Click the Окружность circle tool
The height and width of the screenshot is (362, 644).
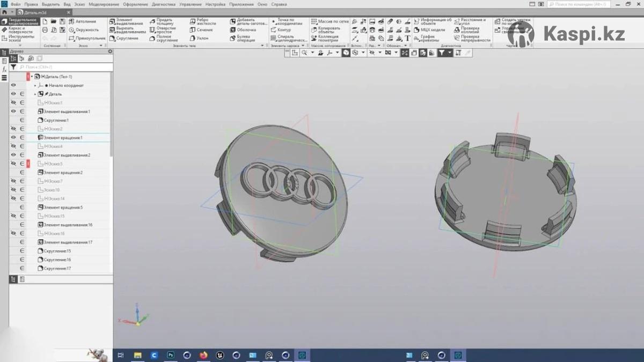tap(83, 30)
